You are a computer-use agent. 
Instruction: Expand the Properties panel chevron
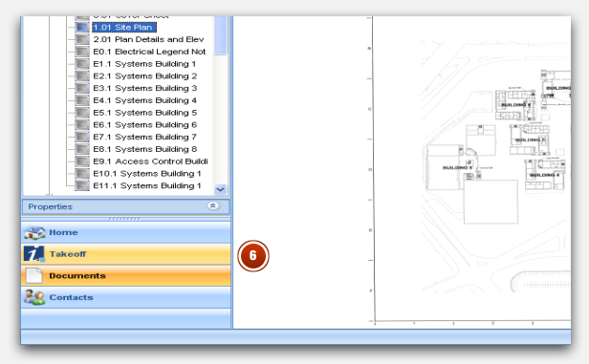point(213,205)
